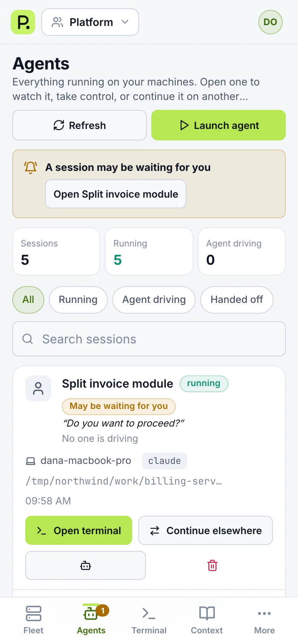Screen dimensions: 298x644
Task: Open Split invoice module from alert banner
Action: coord(116,194)
